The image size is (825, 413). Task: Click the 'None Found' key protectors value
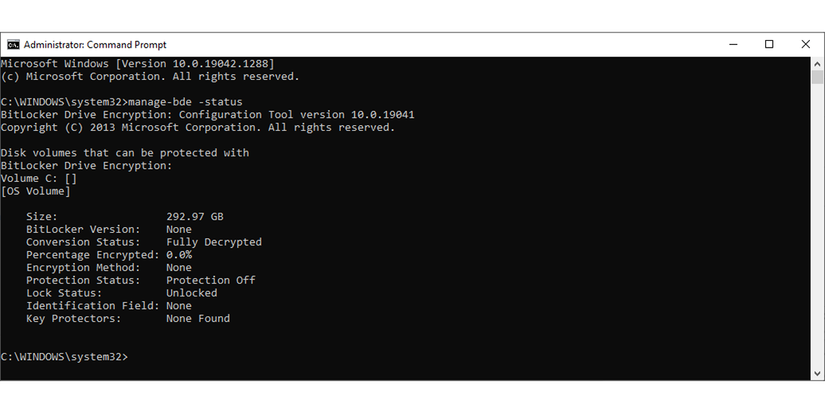[198, 319]
